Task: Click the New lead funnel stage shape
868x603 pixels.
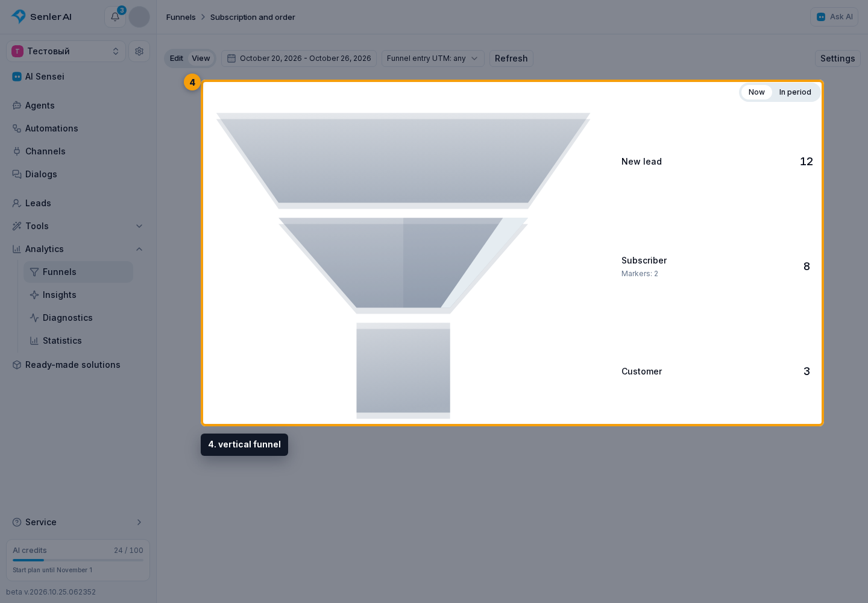Action: [403, 160]
